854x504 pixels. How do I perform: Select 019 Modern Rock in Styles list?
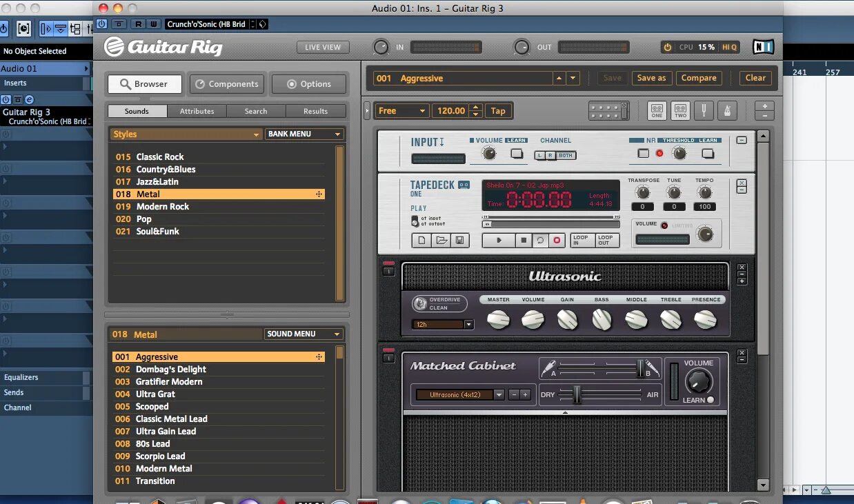219,206
